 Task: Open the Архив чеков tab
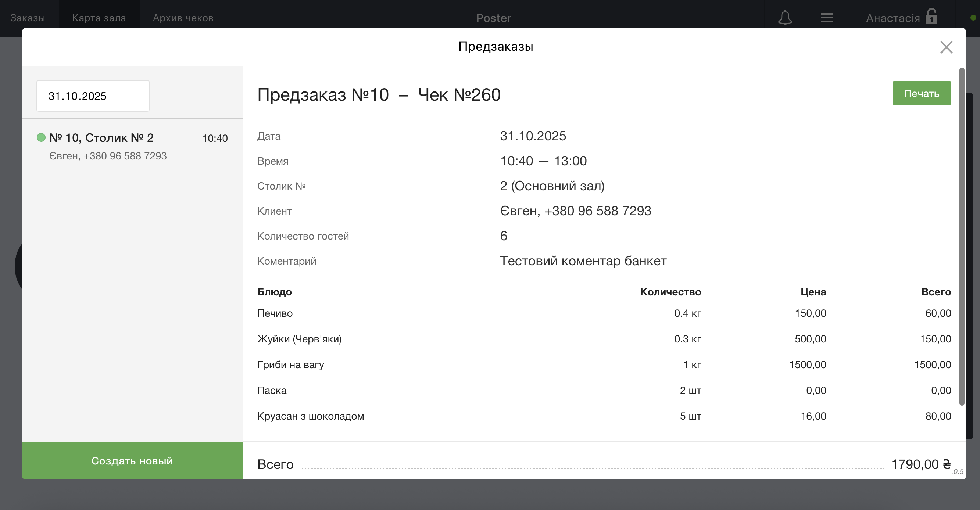coord(183,18)
